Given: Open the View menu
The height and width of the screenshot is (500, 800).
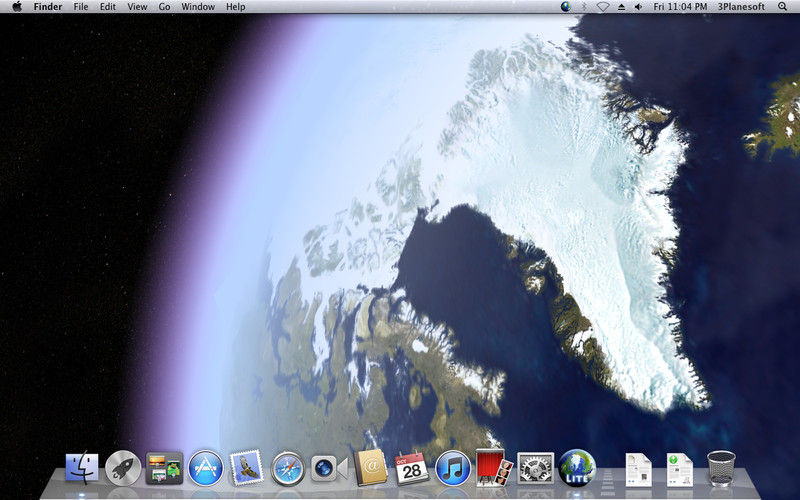Looking at the screenshot, I should 137,7.
